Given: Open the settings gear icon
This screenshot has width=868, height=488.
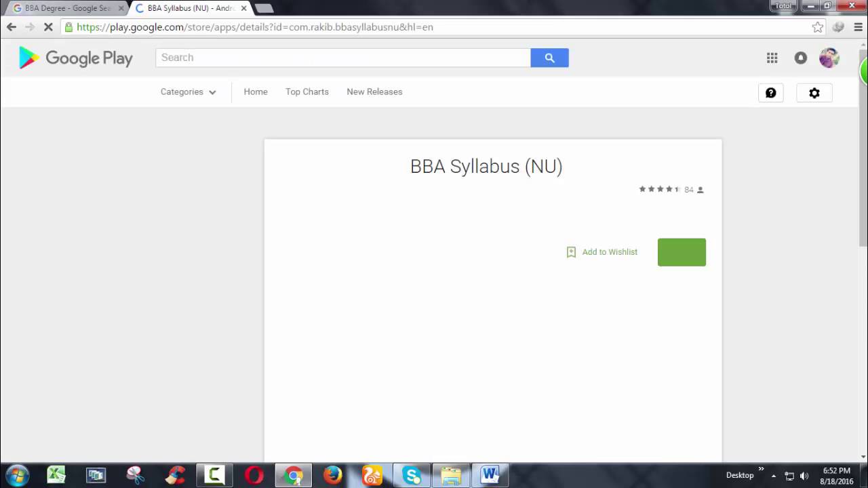Looking at the screenshot, I should (x=814, y=93).
